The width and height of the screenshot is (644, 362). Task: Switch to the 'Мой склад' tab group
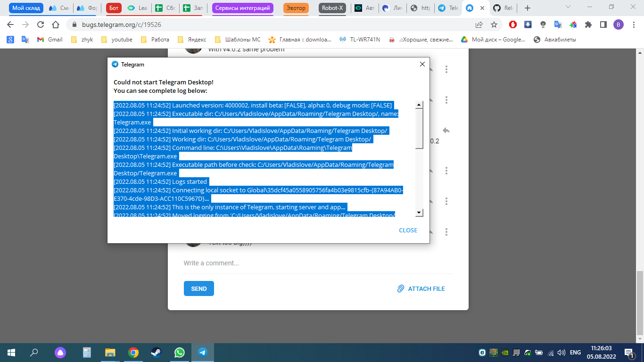point(26,8)
